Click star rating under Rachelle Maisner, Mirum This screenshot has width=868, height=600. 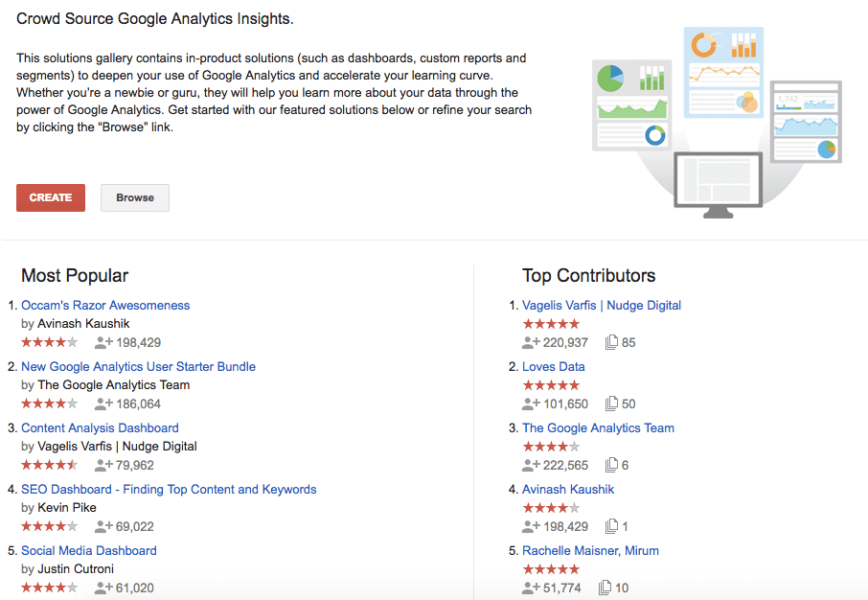(x=551, y=569)
